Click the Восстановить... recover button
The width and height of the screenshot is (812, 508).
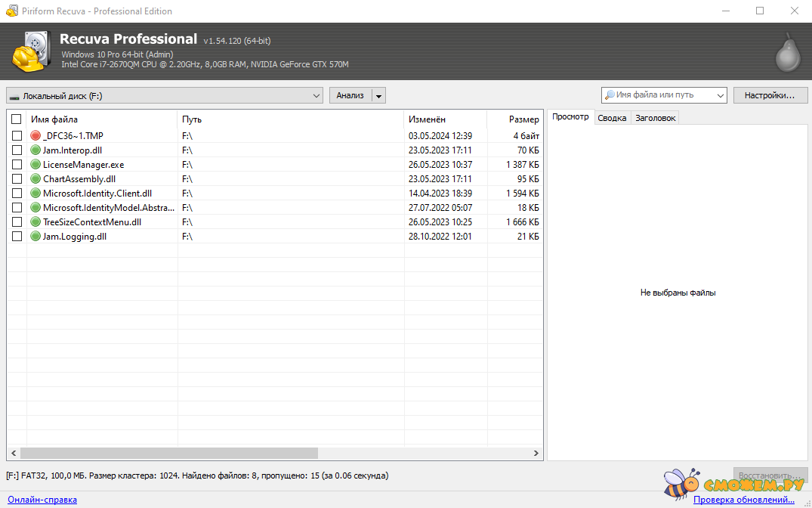pos(770,475)
